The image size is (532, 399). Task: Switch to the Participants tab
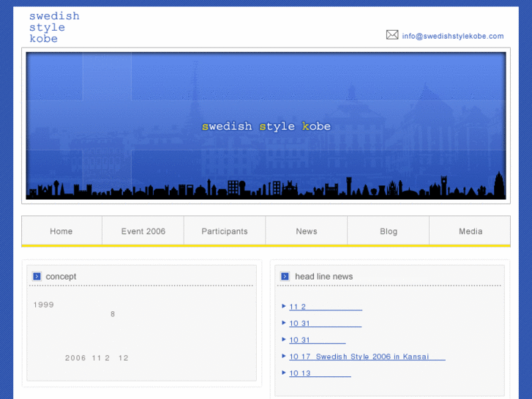225,231
